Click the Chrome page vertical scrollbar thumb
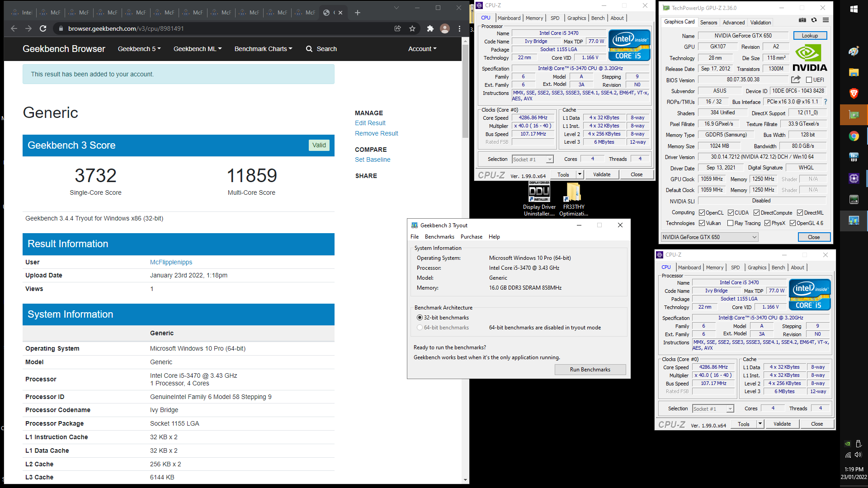 (465, 91)
